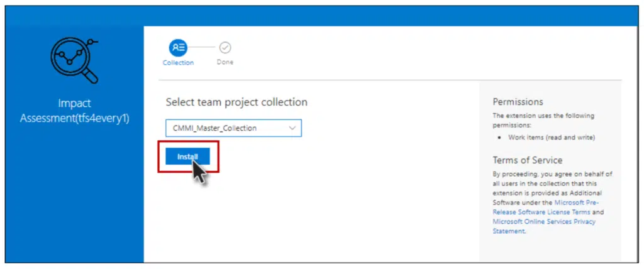Select the Collection step label
644x269 pixels.
coord(178,63)
